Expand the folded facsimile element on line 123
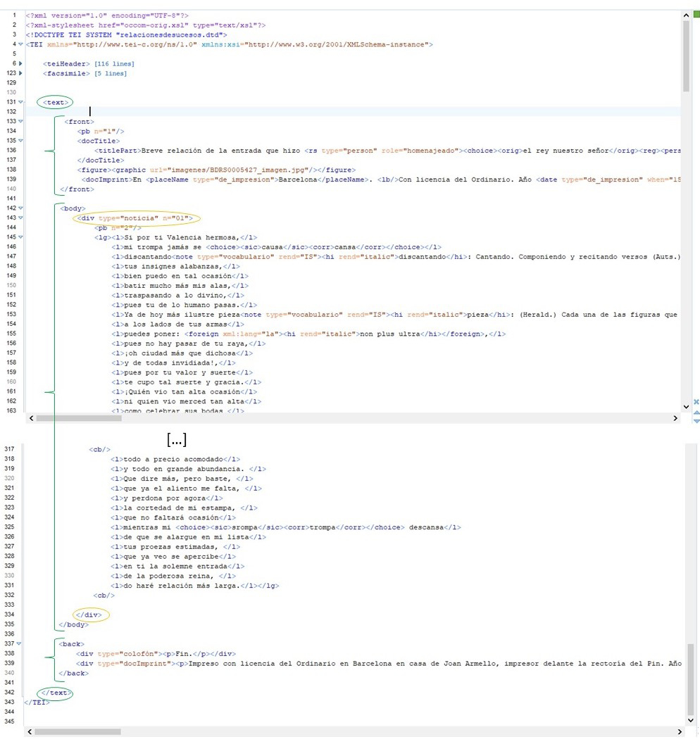 (21, 73)
